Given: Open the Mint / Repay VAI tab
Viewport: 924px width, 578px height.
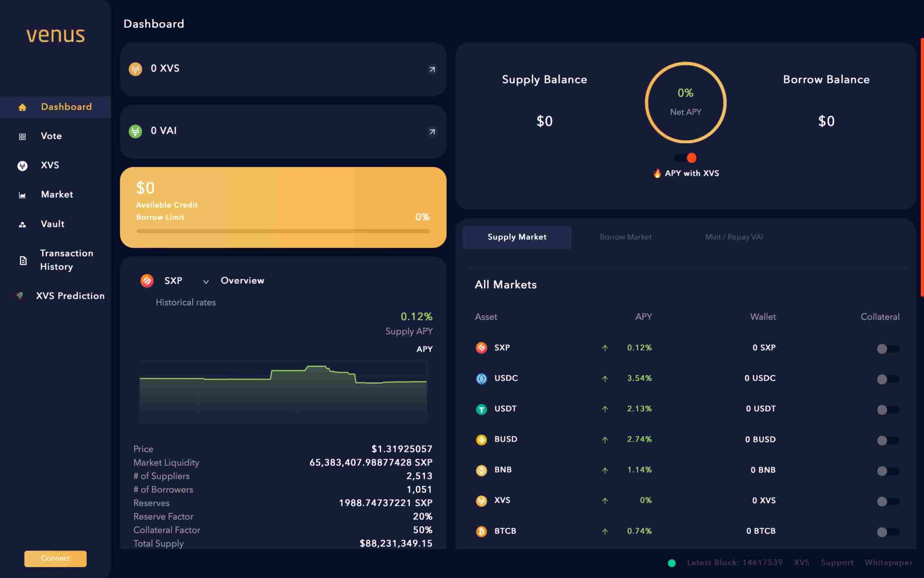Looking at the screenshot, I should click(734, 237).
